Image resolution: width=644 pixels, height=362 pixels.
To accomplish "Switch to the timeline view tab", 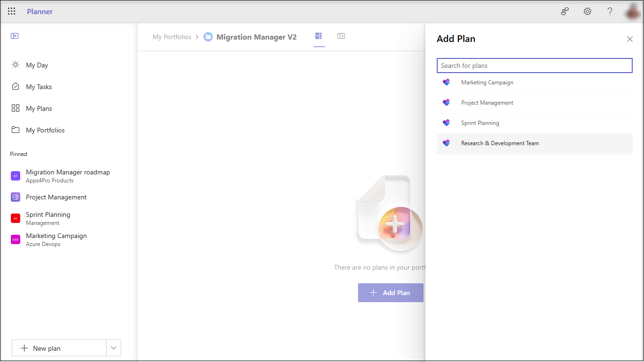I will [x=341, y=35].
